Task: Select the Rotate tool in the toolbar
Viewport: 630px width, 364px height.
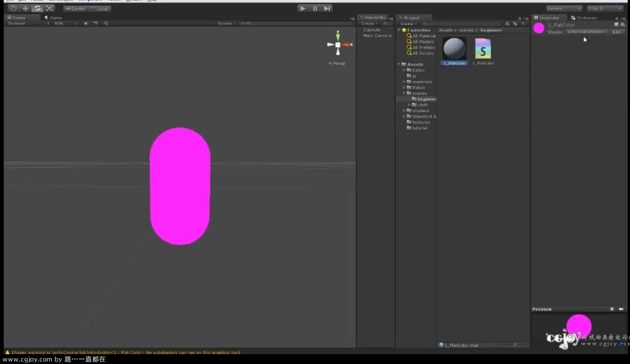Action: pos(37,8)
